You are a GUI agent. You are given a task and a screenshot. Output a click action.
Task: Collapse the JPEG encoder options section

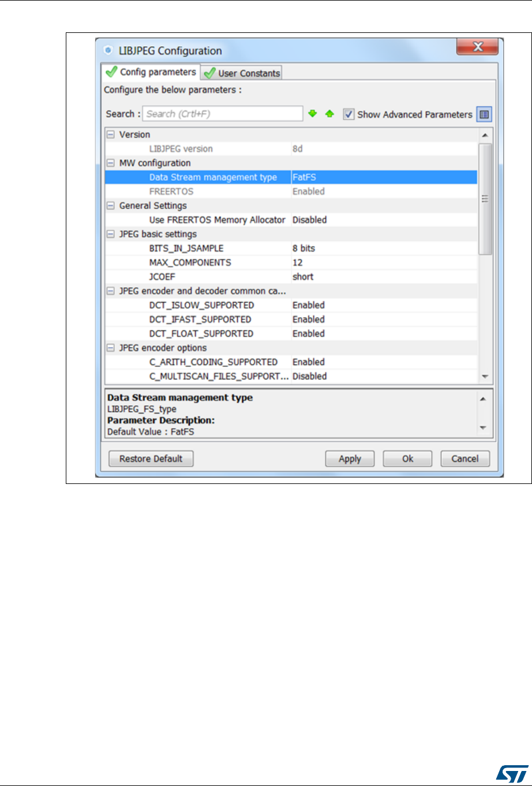tap(110, 348)
